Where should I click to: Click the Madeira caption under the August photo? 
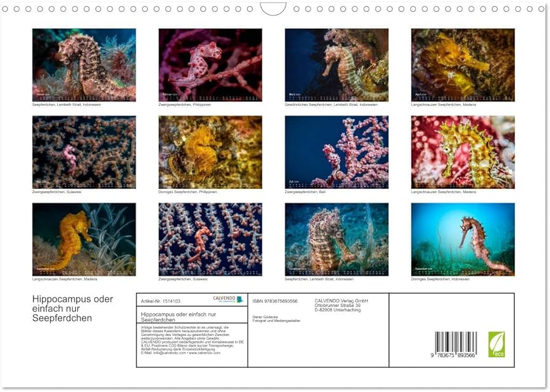(444, 192)
